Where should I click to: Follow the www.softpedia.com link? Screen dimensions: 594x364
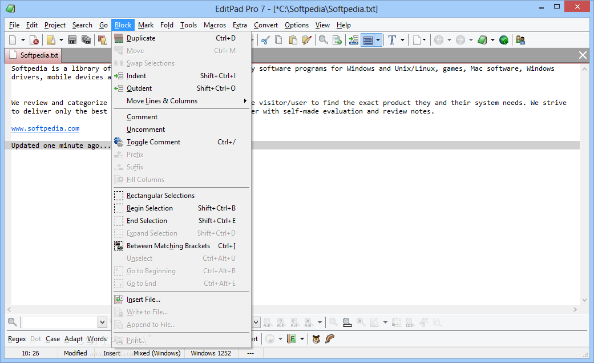pos(46,128)
